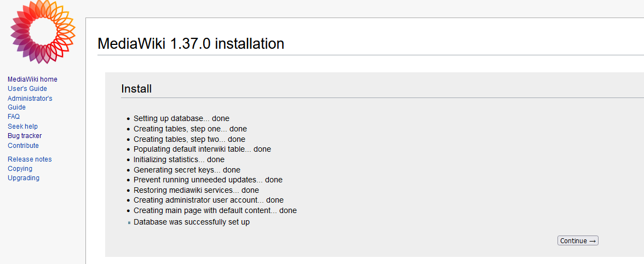Click the Seek help link

(x=22, y=127)
